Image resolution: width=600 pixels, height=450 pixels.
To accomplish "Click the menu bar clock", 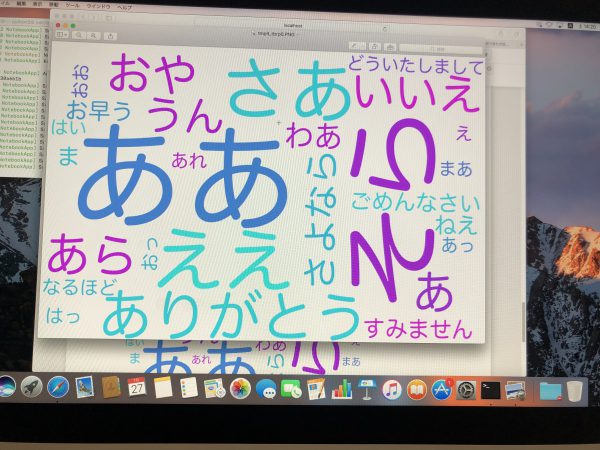I will [x=586, y=26].
